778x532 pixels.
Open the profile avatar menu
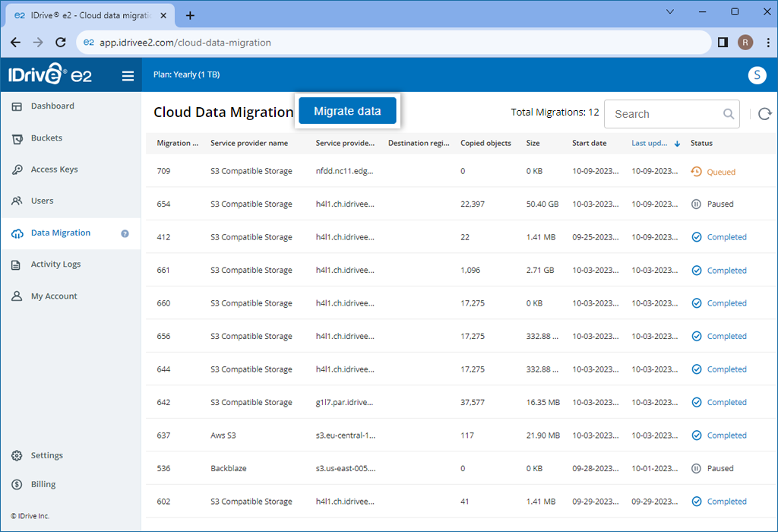pyautogui.click(x=757, y=75)
